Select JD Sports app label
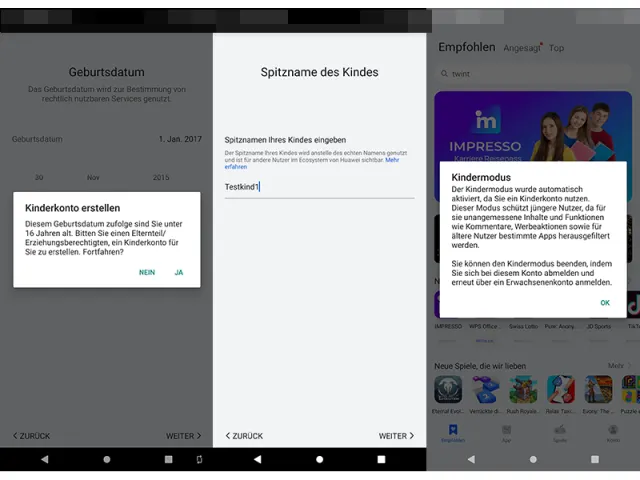Viewport: 640px width, 480px height. click(x=598, y=327)
